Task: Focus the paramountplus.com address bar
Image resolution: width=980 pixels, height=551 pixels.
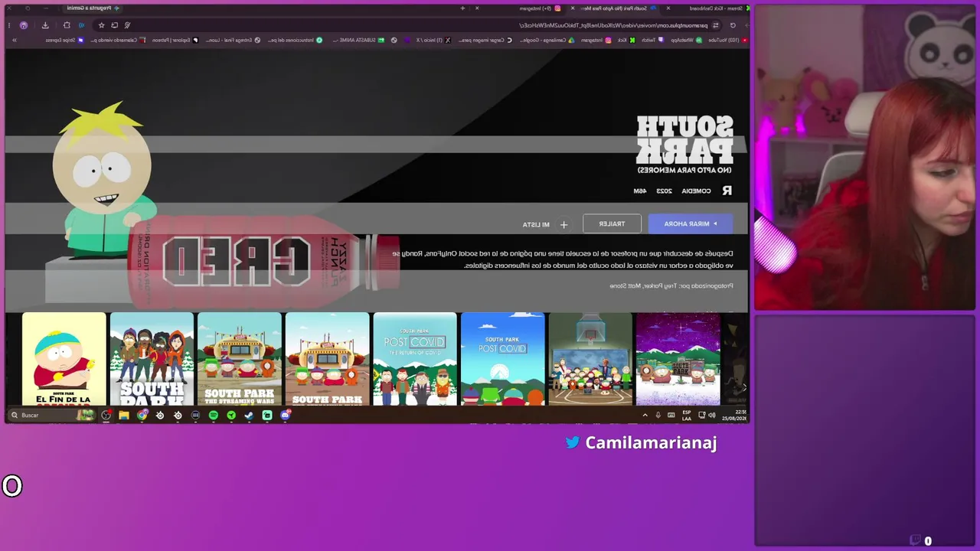Action: click(x=421, y=25)
